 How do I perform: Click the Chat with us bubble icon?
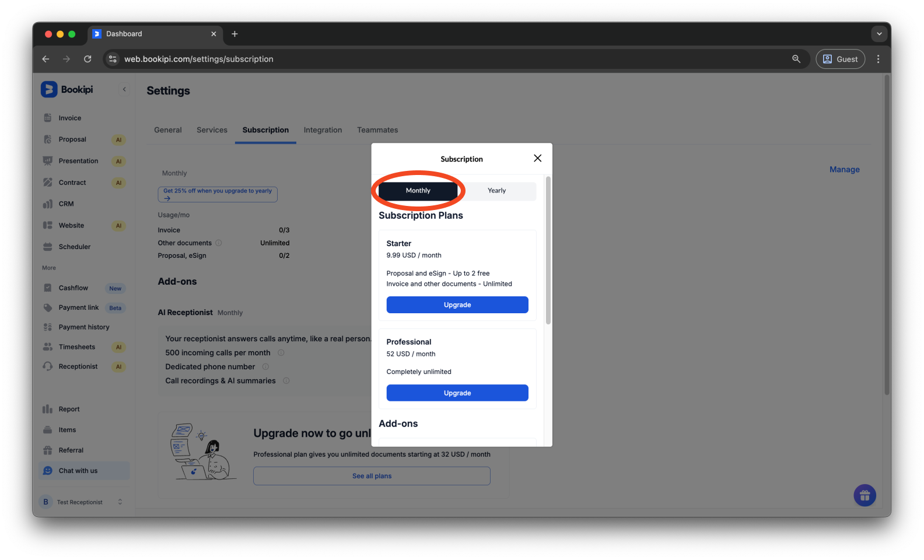[48, 471]
